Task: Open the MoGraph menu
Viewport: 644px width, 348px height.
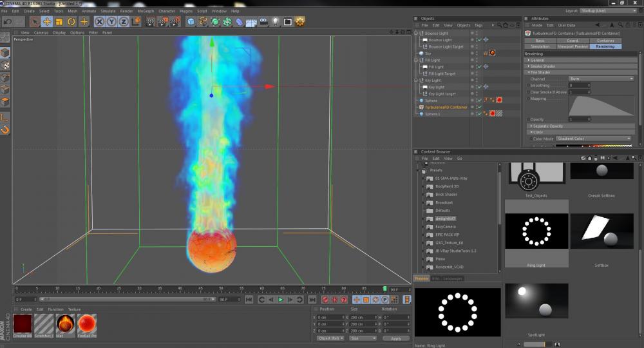Action: 146,11
